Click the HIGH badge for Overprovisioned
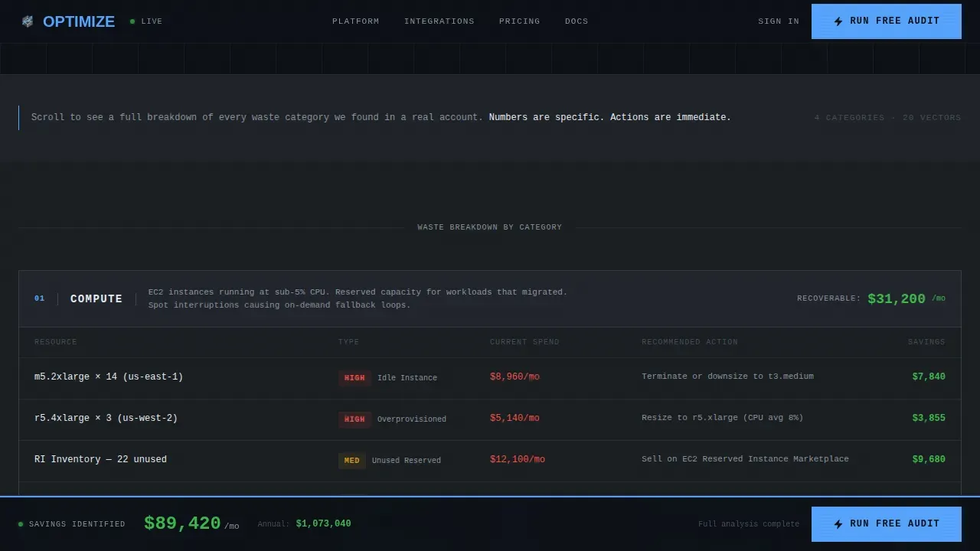 (x=354, y=419)
